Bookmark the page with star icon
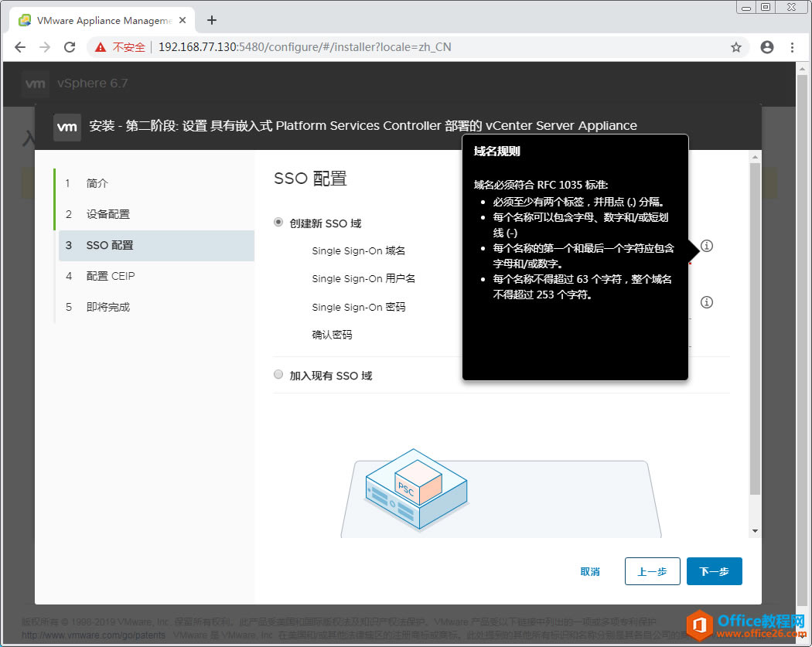The width and height of the screenshot is (812, 647). [x=736, y=47]
